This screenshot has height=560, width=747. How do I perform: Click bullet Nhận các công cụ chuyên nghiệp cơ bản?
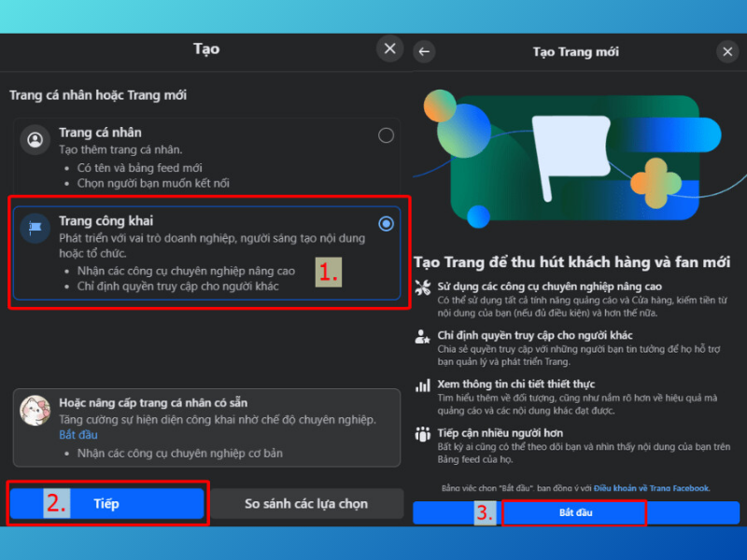[180, 454]
